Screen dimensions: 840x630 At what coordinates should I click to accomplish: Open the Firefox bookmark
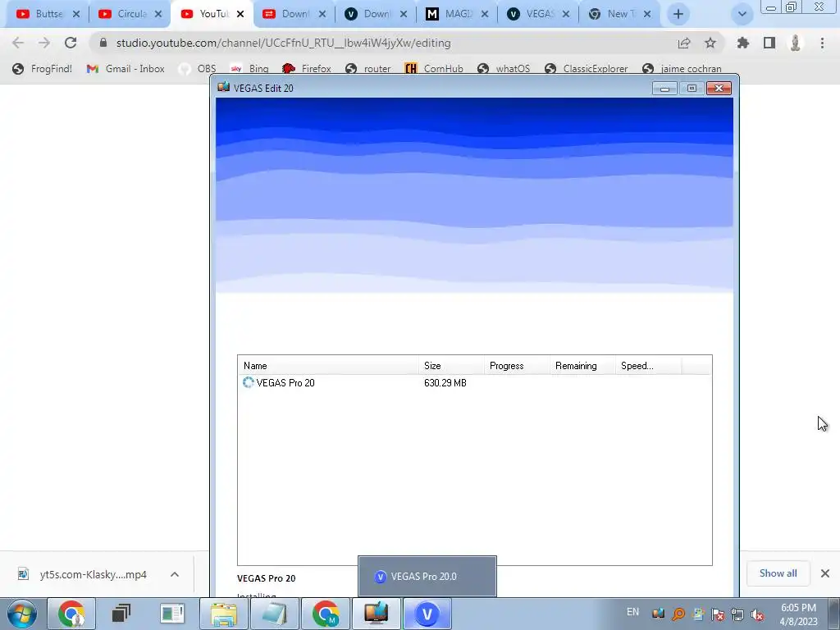[x=307, y=69]
